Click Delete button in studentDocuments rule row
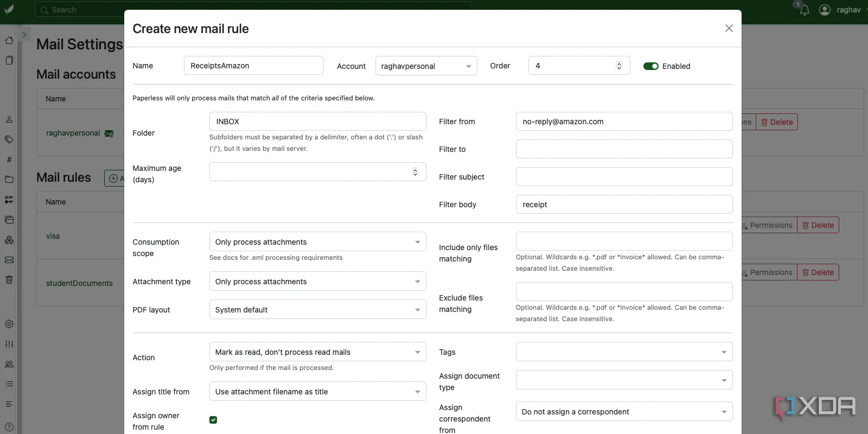868x434 pixels. [x=818, y=272]
